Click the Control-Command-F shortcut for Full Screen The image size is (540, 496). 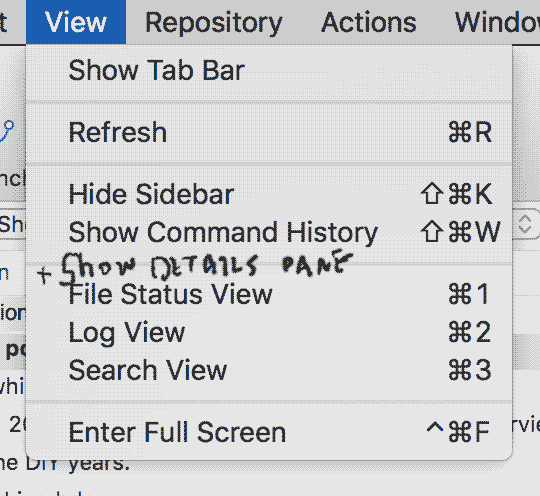click(458, 431)
